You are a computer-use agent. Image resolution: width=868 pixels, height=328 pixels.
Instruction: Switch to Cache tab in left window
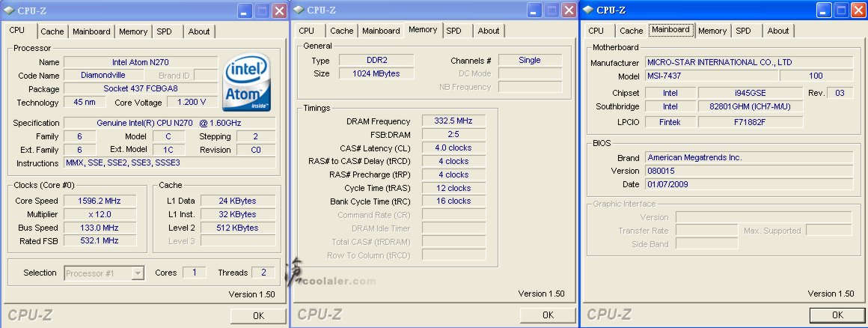pyautogui.click(x=52, y=31)
